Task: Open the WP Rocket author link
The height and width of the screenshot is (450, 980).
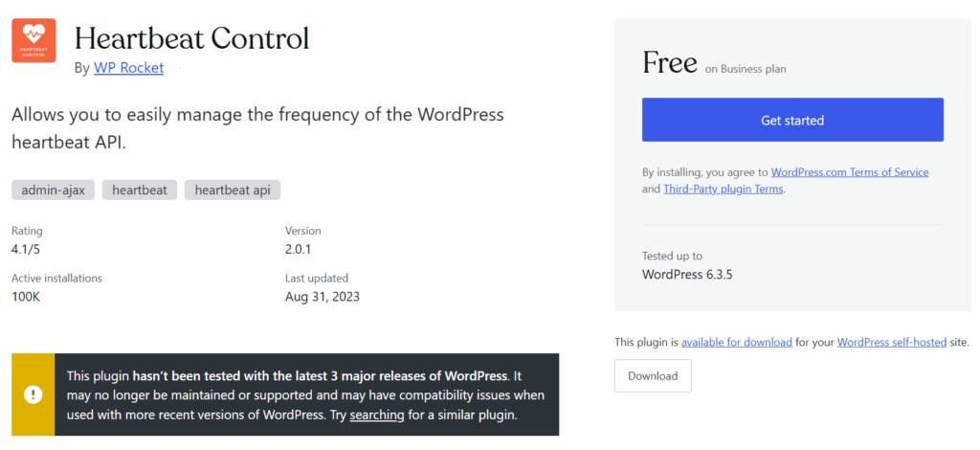Action: click(x=128, y=68)
